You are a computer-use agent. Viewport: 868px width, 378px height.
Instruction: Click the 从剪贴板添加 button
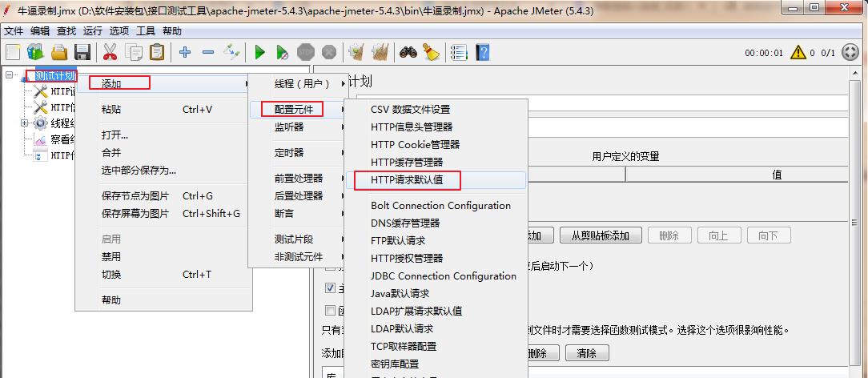(x=601, y=235)
